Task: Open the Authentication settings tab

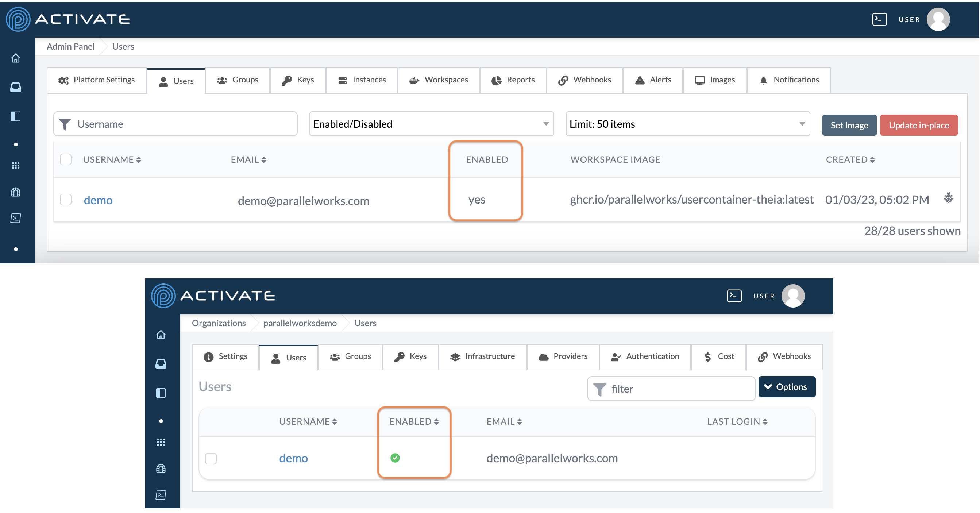Action: (645, 355)
